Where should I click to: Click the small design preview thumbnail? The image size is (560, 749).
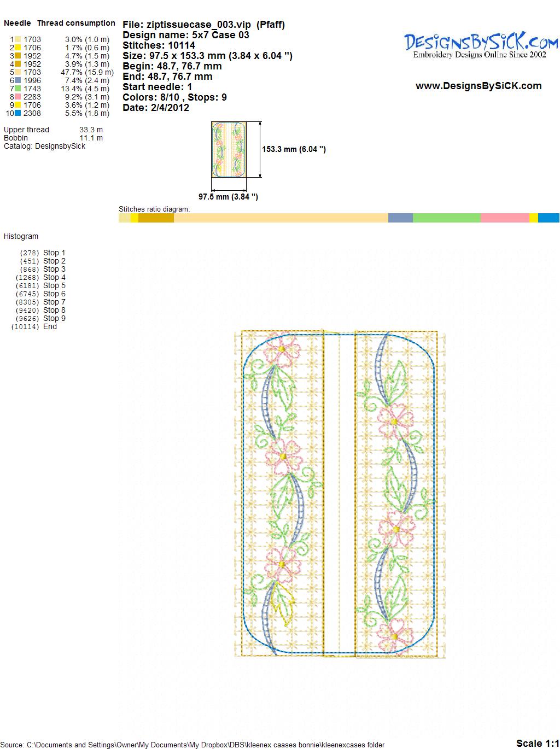point(229,149)
